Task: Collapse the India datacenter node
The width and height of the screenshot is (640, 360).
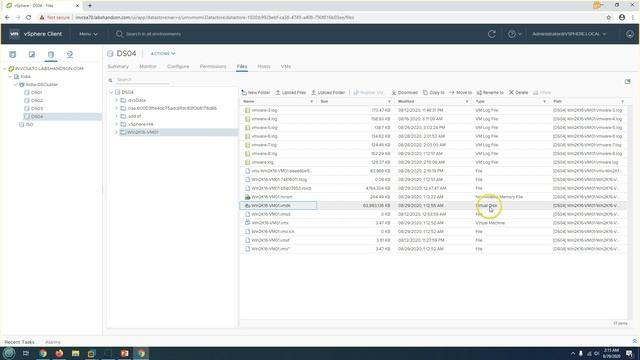Action: point(10,76)
